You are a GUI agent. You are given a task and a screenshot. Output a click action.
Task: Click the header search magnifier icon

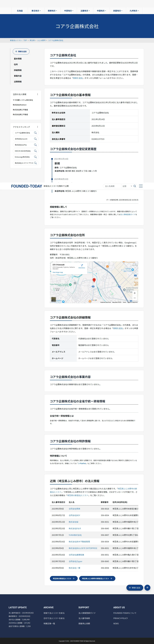(135, 186)
